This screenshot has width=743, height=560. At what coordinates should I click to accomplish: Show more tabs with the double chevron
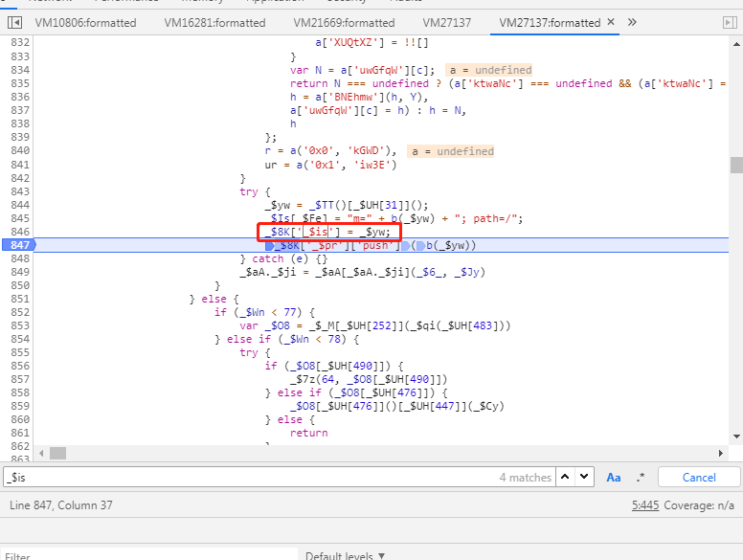pyautogui.click(x=632, y=22)
